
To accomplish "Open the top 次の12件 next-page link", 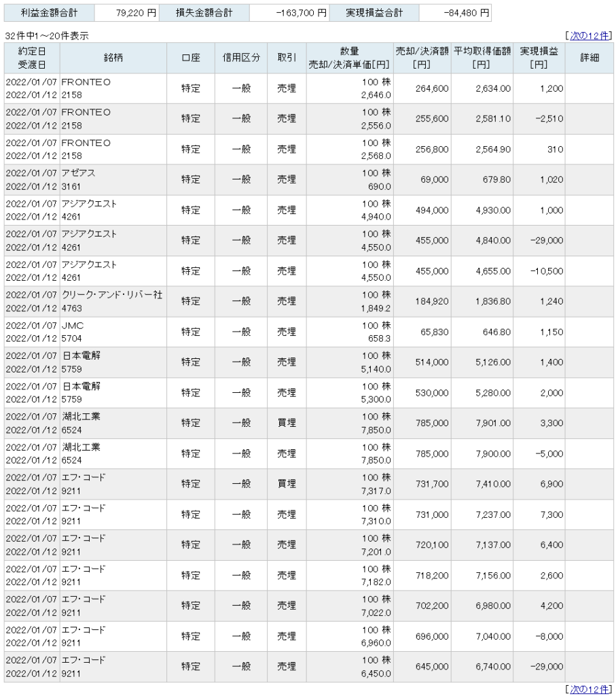I will click(589, 36).
